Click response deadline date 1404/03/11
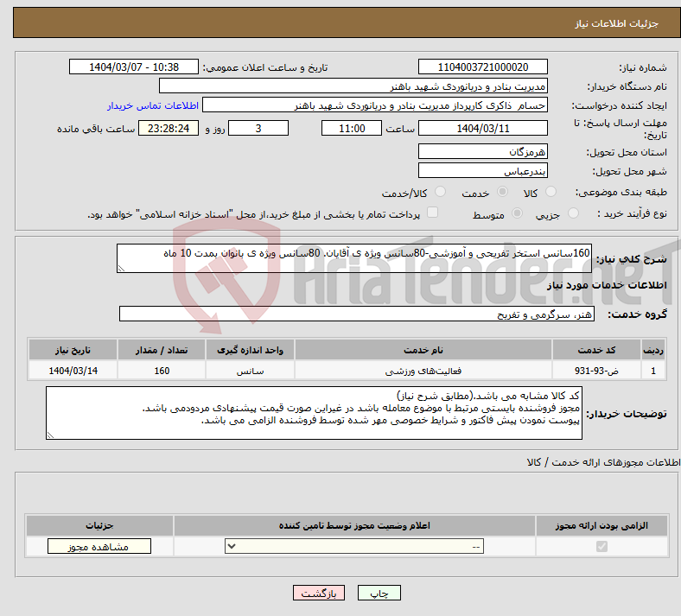 (x=483, y=128)
